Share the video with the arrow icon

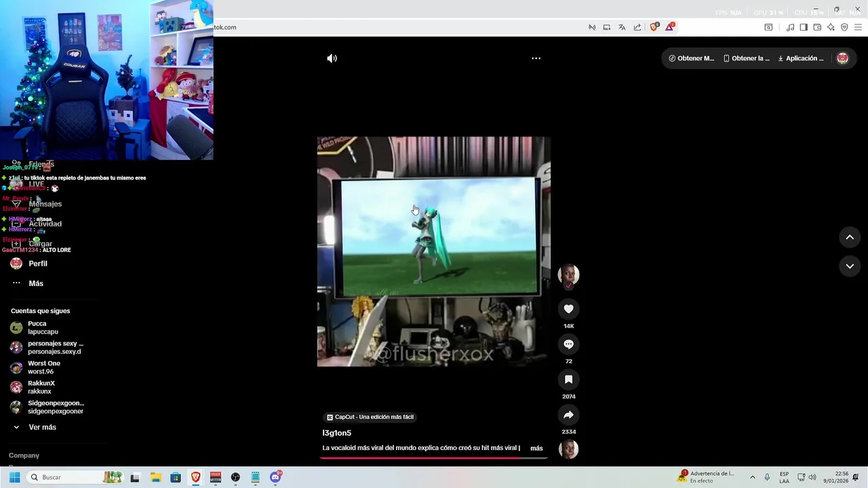[568, 415]
